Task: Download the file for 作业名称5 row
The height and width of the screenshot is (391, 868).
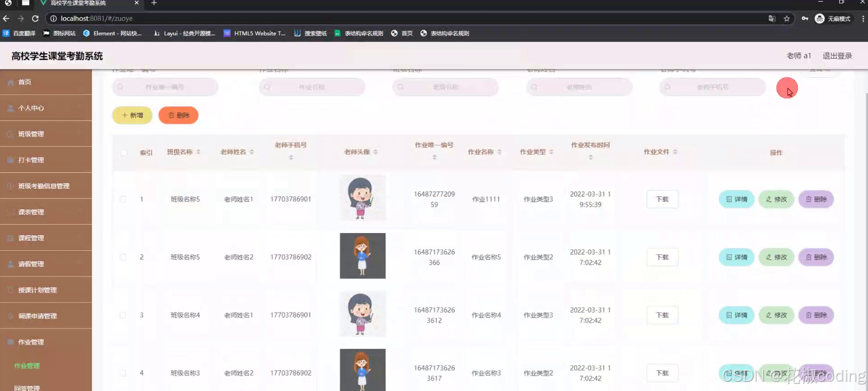Action: [662, 257]
